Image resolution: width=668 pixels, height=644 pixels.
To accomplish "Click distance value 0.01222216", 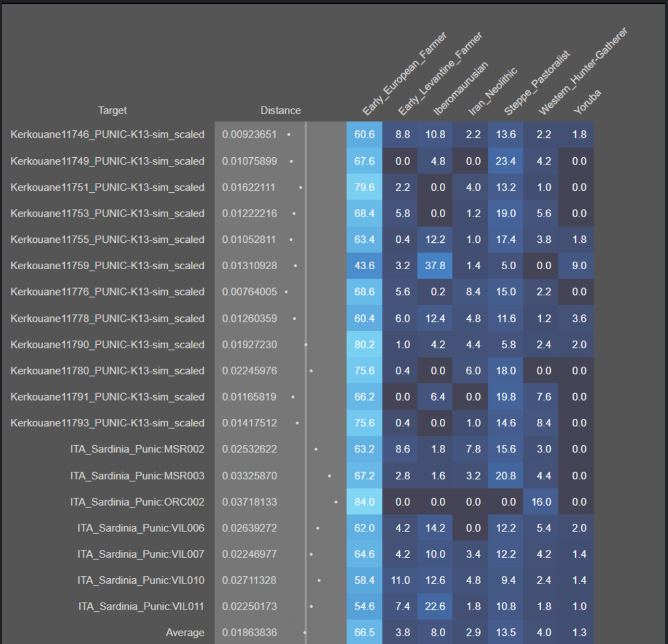I will pyautogui.click(x=249, y=213).
